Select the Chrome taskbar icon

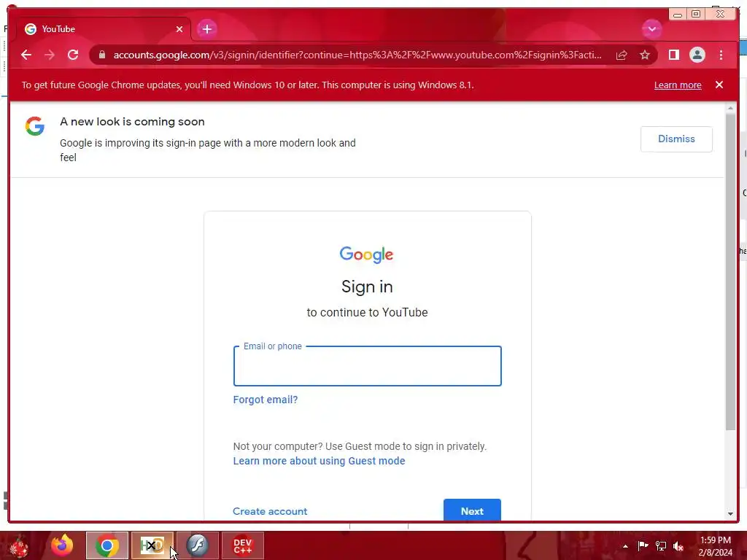click(x=107, y=545)
